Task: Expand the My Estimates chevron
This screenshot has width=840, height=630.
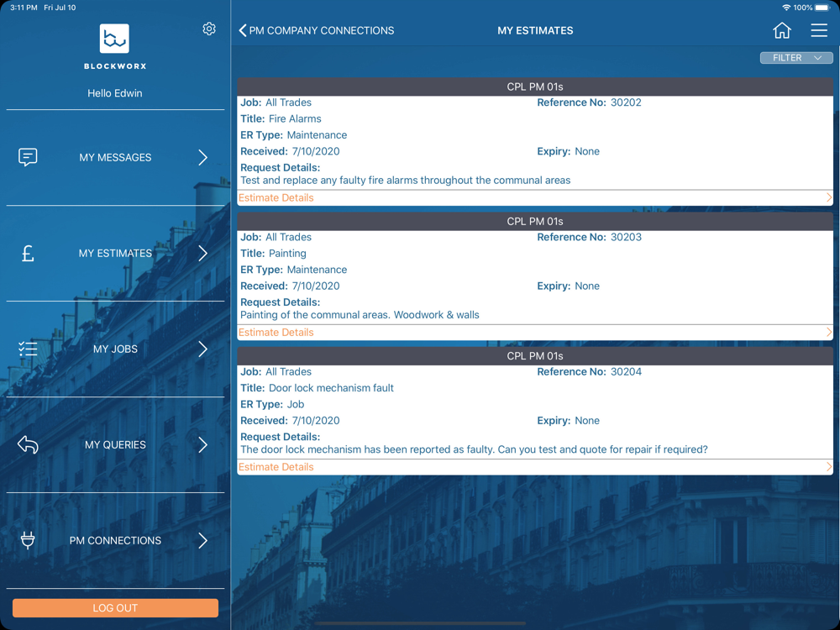Action: tap(202, 253)
